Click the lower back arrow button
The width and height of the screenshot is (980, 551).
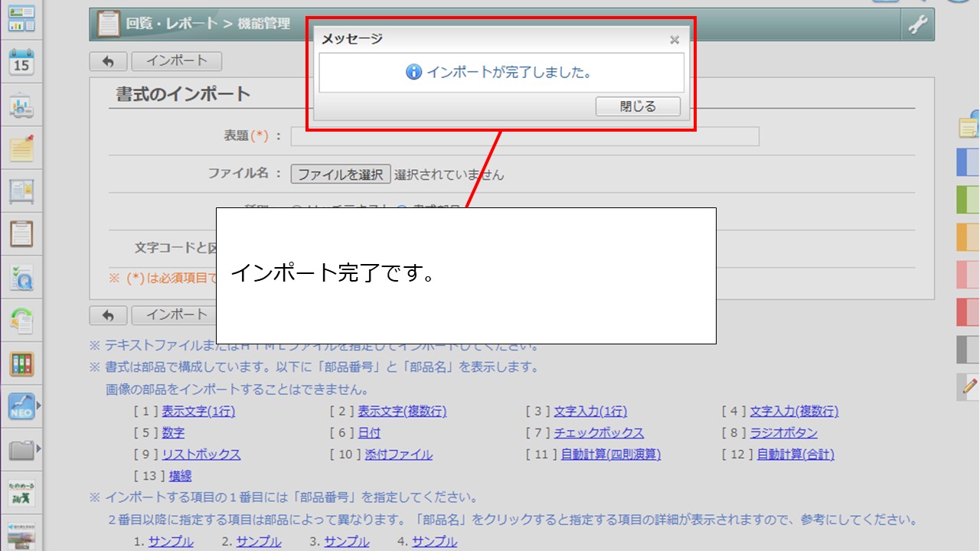[x=108, y=315]
